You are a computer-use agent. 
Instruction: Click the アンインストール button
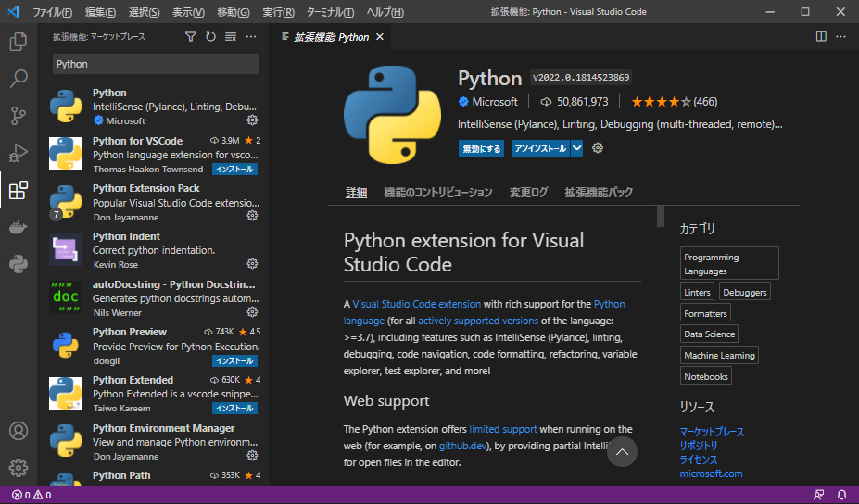click(541, 148)
